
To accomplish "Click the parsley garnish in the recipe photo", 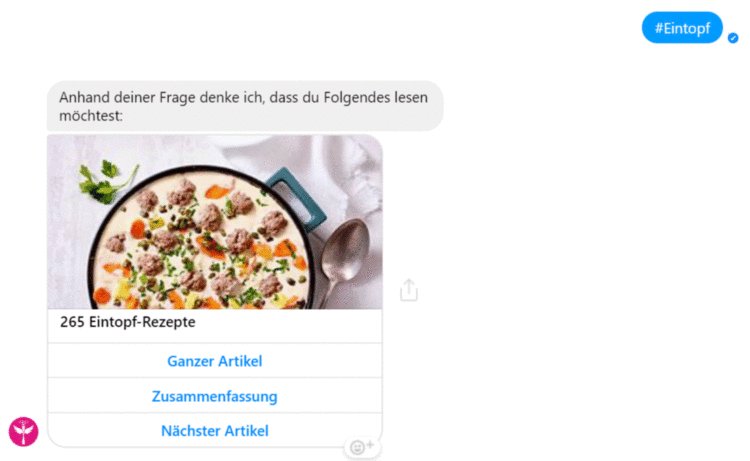I will tap(106, 183).
